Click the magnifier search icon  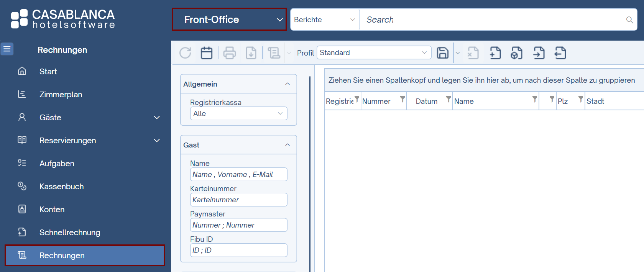629,20
